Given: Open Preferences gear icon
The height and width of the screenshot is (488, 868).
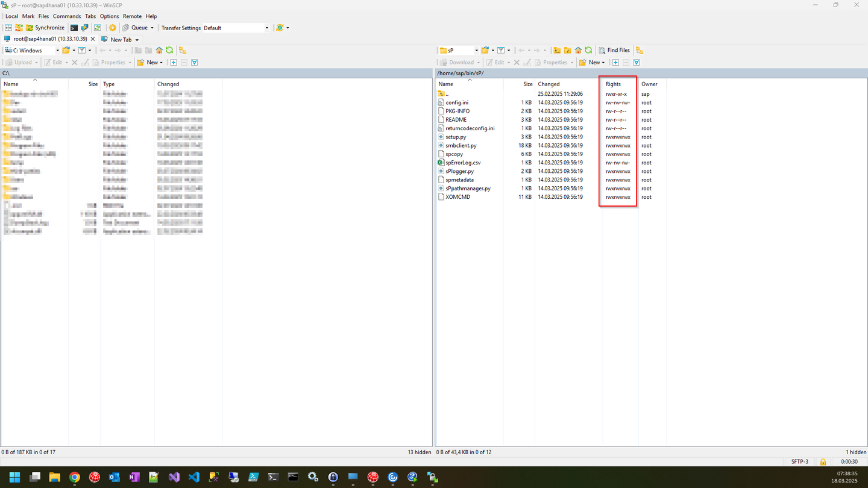Looking at the screenshot, I should coord(113,28).
